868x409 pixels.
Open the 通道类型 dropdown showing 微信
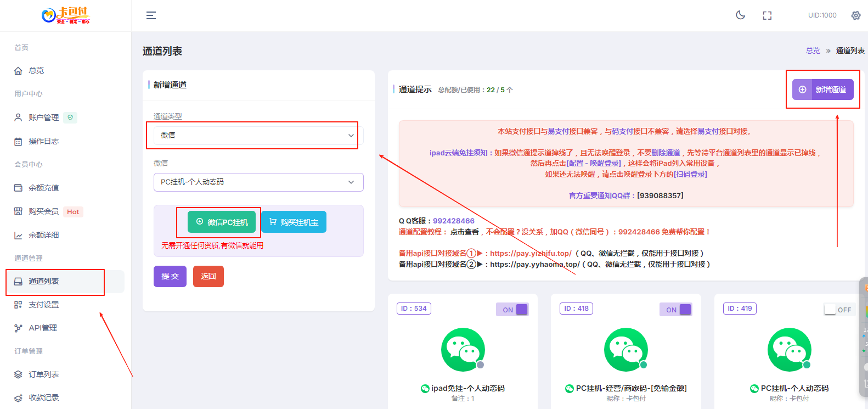point(258,136)
